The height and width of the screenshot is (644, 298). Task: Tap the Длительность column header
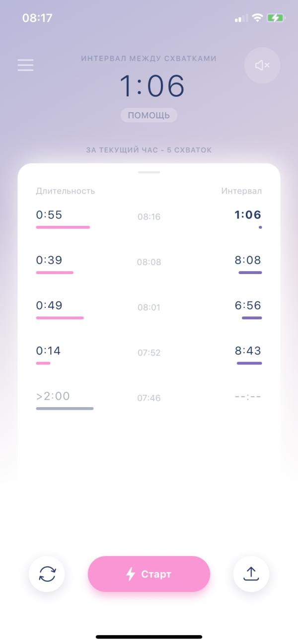point(65,191)
